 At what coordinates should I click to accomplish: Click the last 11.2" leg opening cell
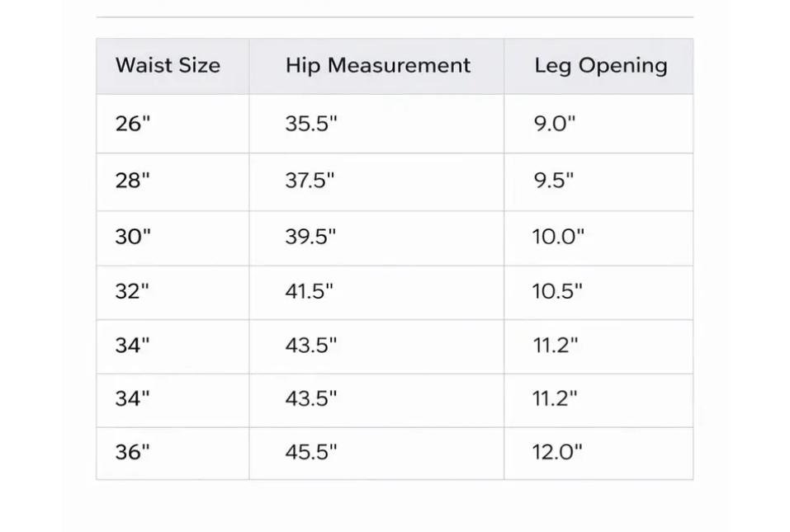click(x=598, y=400)
